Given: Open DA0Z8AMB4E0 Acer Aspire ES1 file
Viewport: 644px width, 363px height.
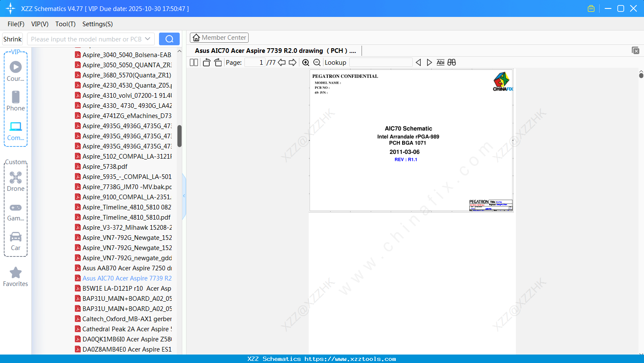Looking at the screenshot, I should click(x=123, y=349).
